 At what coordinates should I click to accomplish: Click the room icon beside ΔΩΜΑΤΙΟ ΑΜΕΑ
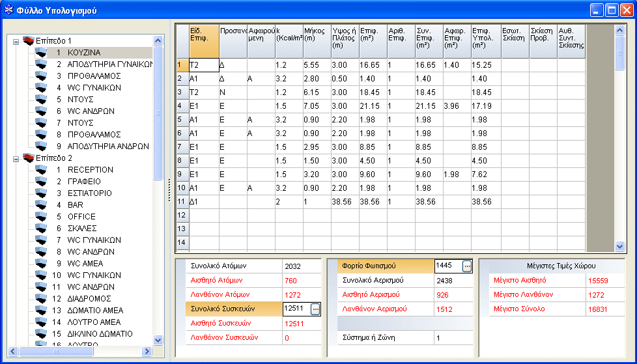40,311
